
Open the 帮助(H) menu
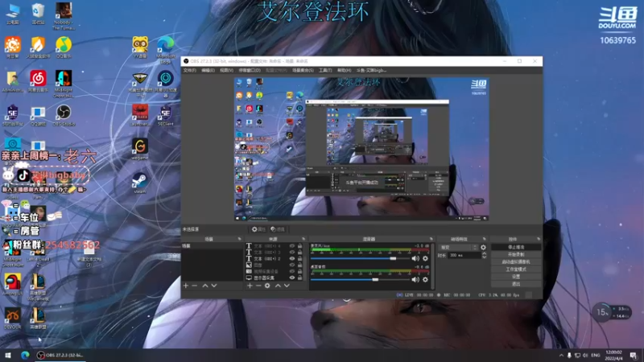pyautogui.click(x=344, y=70)
